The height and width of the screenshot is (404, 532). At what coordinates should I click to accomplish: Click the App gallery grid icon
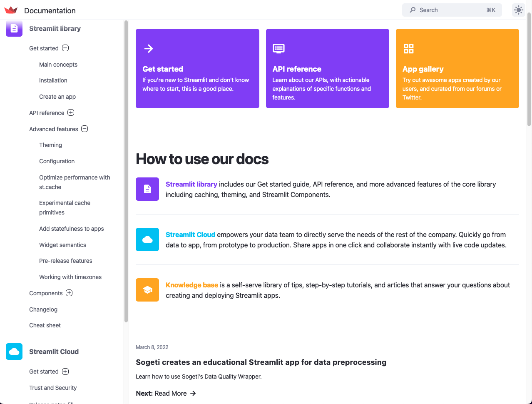[x=409, y=49]
